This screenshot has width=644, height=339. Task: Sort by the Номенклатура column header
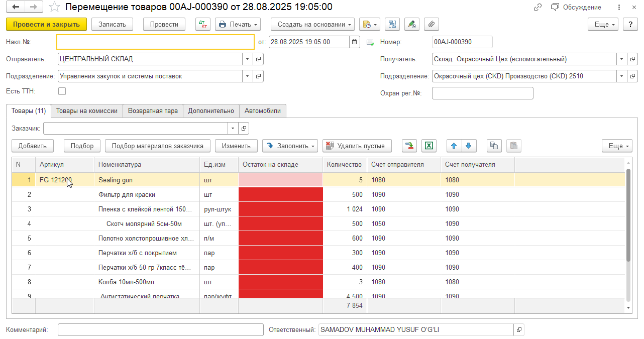[147, 164]
